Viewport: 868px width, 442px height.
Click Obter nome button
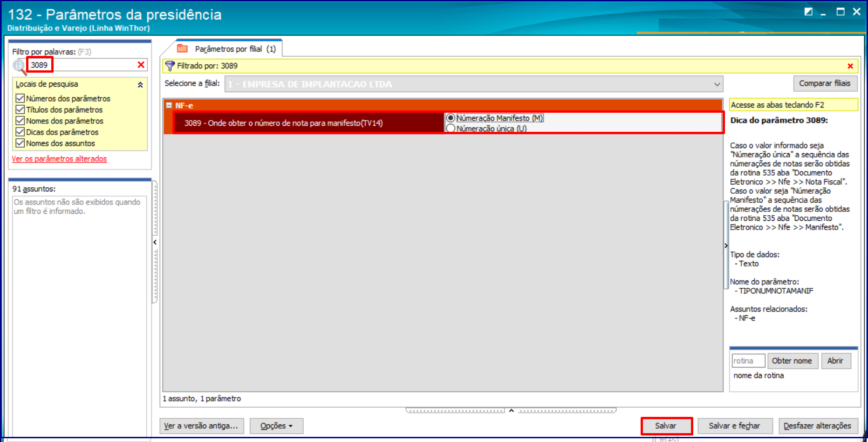[792, 361]
